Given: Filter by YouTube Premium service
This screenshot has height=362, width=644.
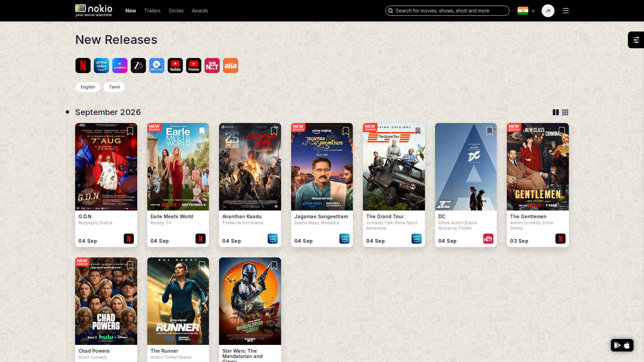Looking at the screenshot, I should (194, 66).
